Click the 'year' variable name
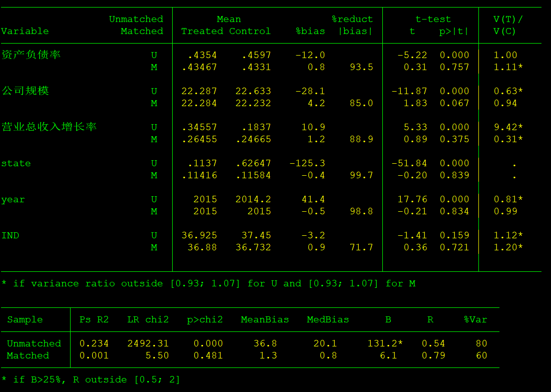The width and height of the screenshot is (551, 392). coord(13,200)
